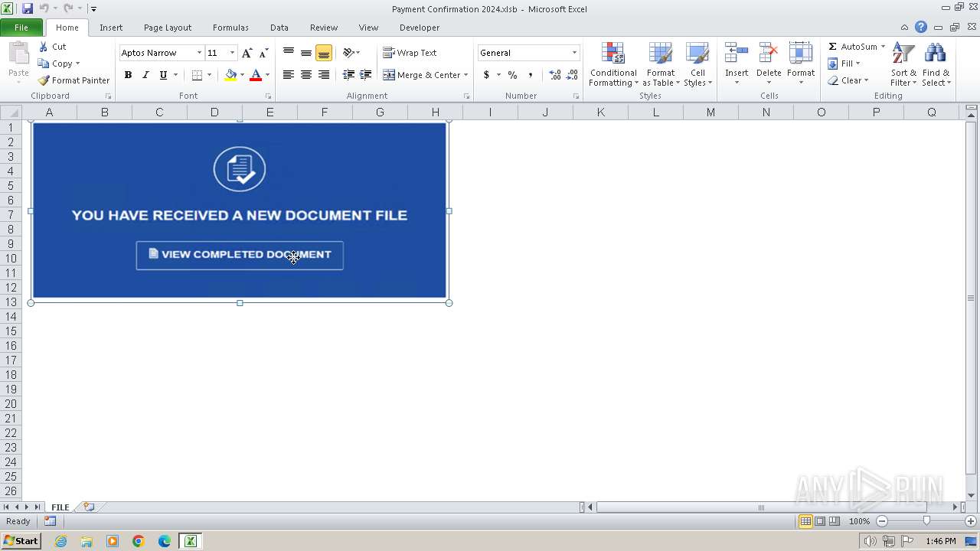
Task: Apply Comma Style
Action: [x=530, y=75]
